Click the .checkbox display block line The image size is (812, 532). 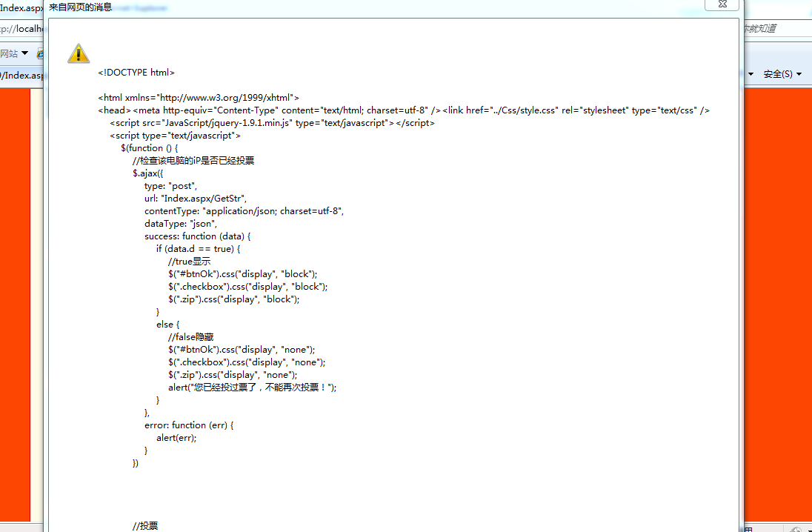click(248, 287)
